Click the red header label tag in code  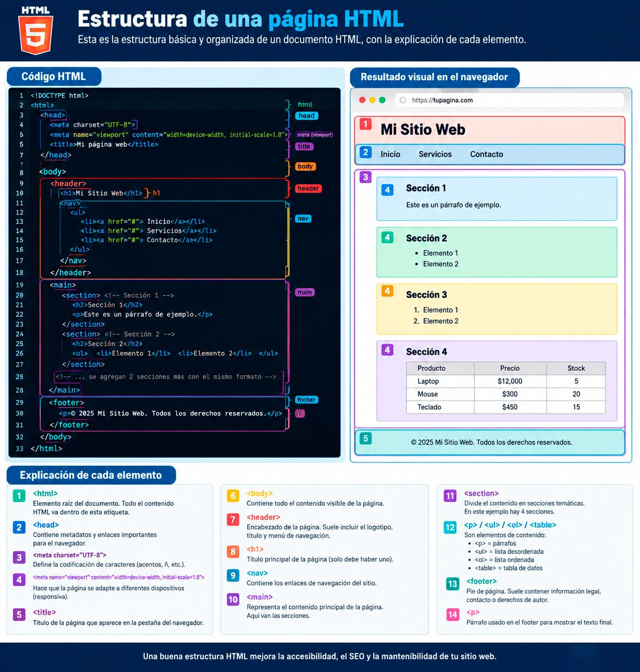(308, 188)
